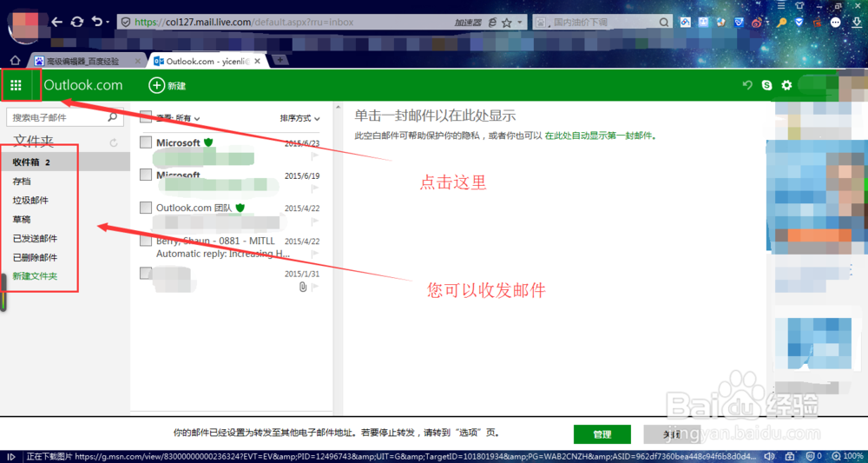This screenshot has width=868, height=463.
Task: Open a new browser tab with plus
Action: [280, 60]
